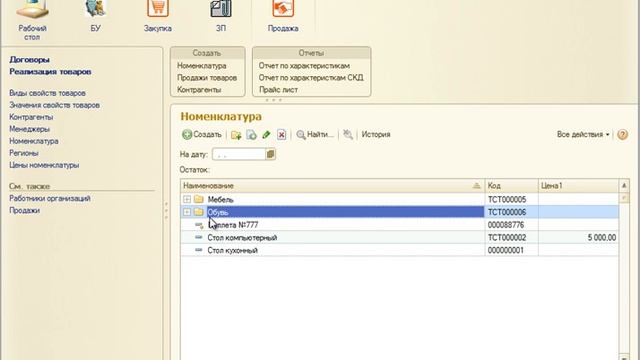Click the Стол кухонный item icon
The width and height of the screenshot is (640, 360).
pos(199,250)
